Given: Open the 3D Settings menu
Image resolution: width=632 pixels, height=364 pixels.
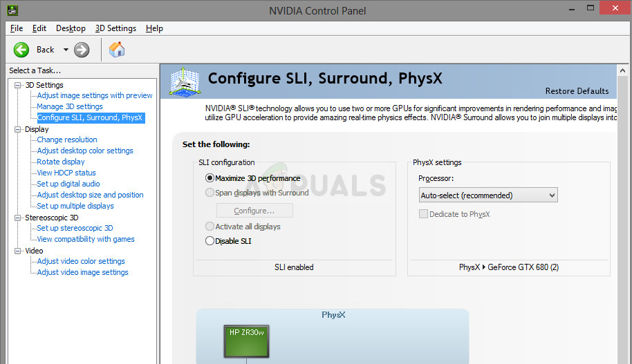Looking at the screenshot, I should pos(115,28).
